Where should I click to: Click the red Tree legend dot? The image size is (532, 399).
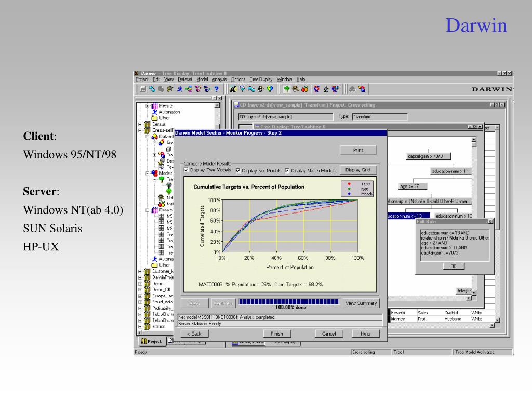[349, 184]
